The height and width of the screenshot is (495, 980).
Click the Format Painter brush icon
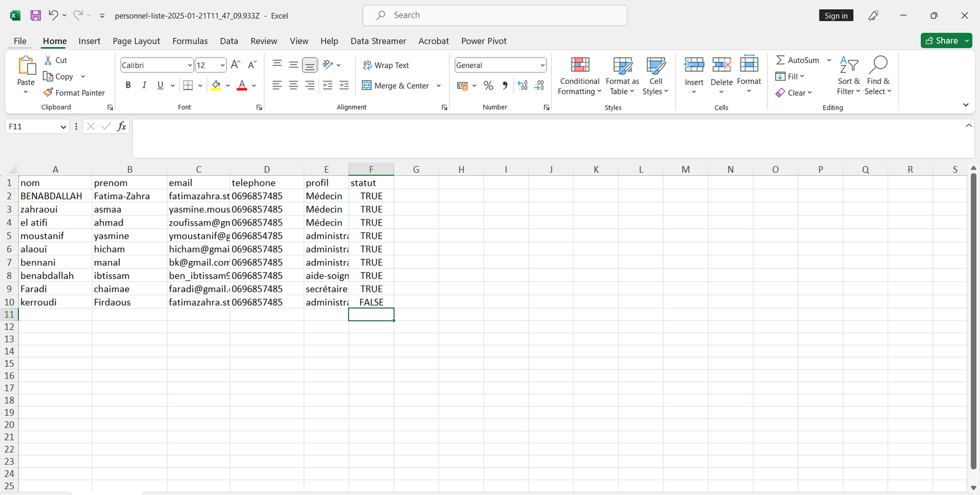[x=48, y=93]
